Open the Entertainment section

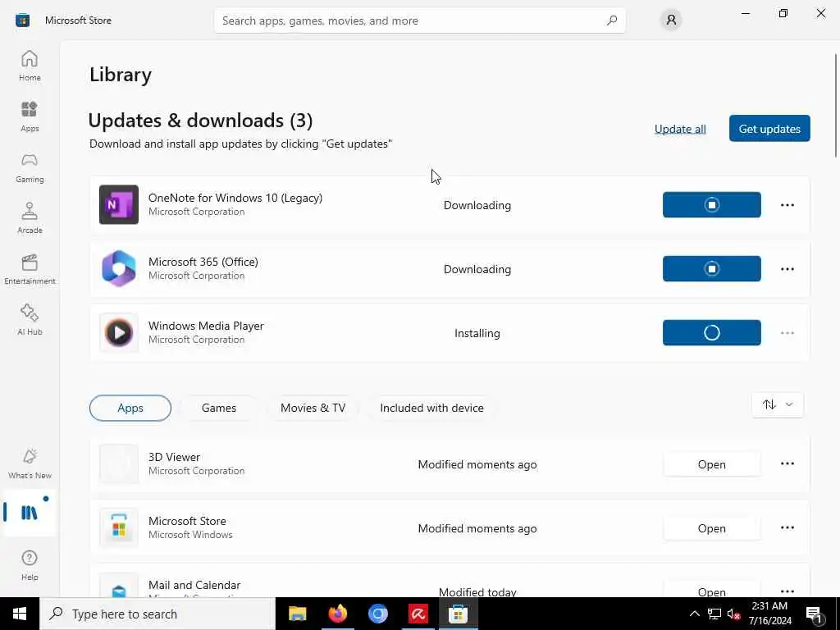pyautogui.click(x=30, y=269)
